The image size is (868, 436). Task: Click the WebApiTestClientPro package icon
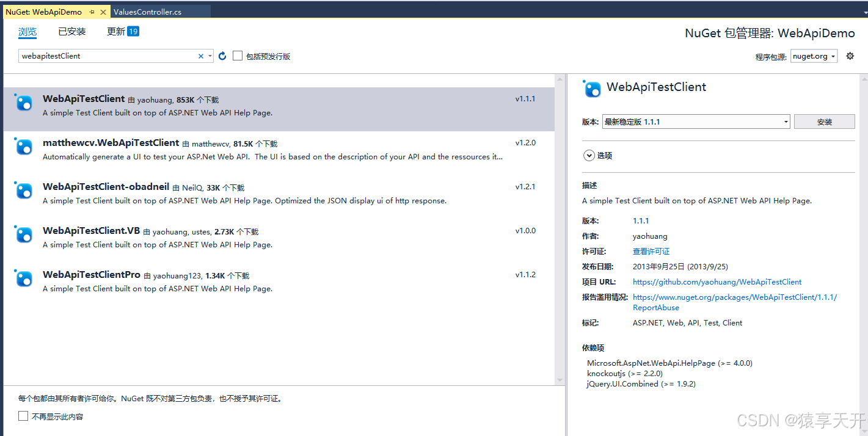23,278
